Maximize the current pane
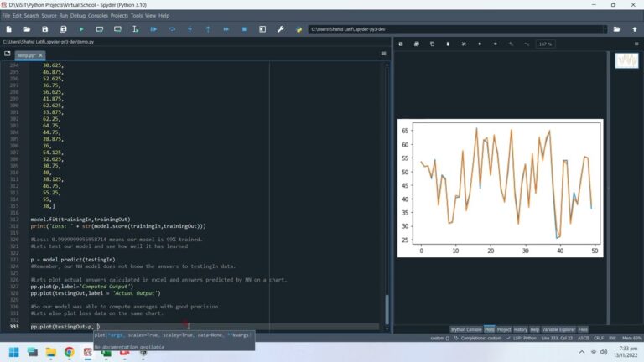 click(x=262, y=29)
